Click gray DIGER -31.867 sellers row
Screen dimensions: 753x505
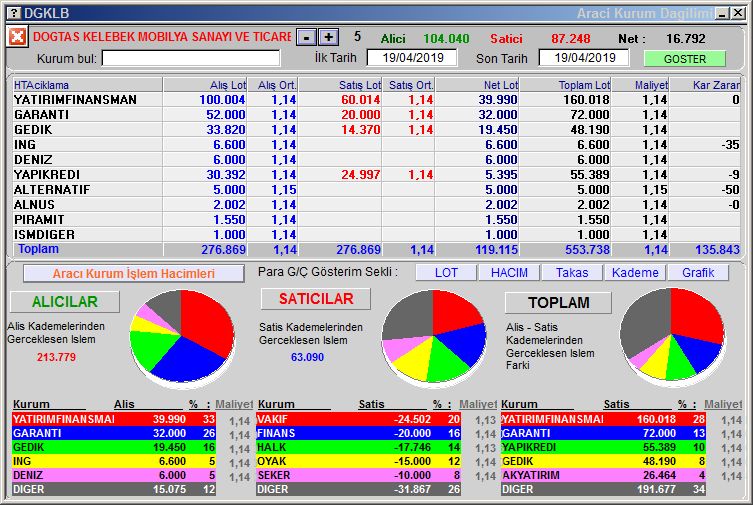click(x=358, y=489)
